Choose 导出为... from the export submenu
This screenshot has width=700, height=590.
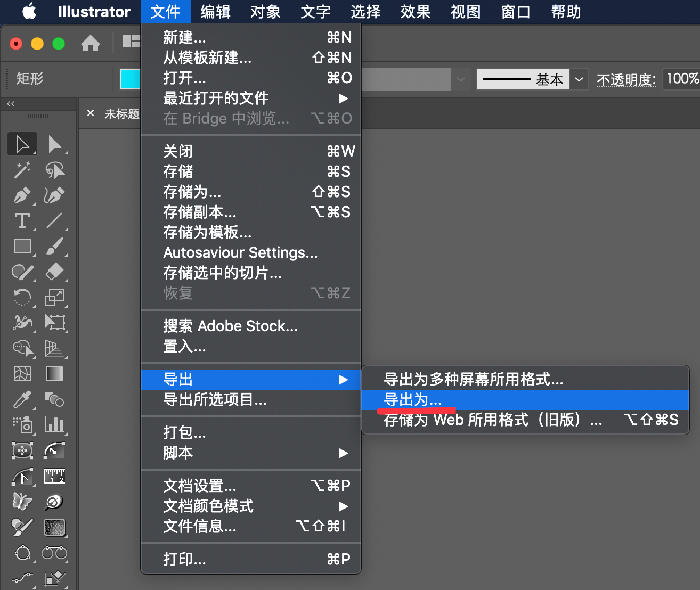[525, 400]
